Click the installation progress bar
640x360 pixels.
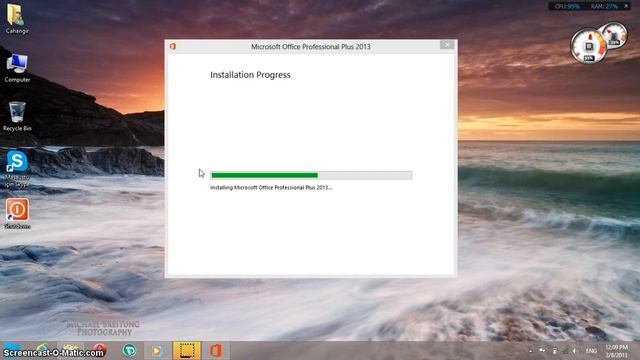pyautogui.click(x=311, y=176)
